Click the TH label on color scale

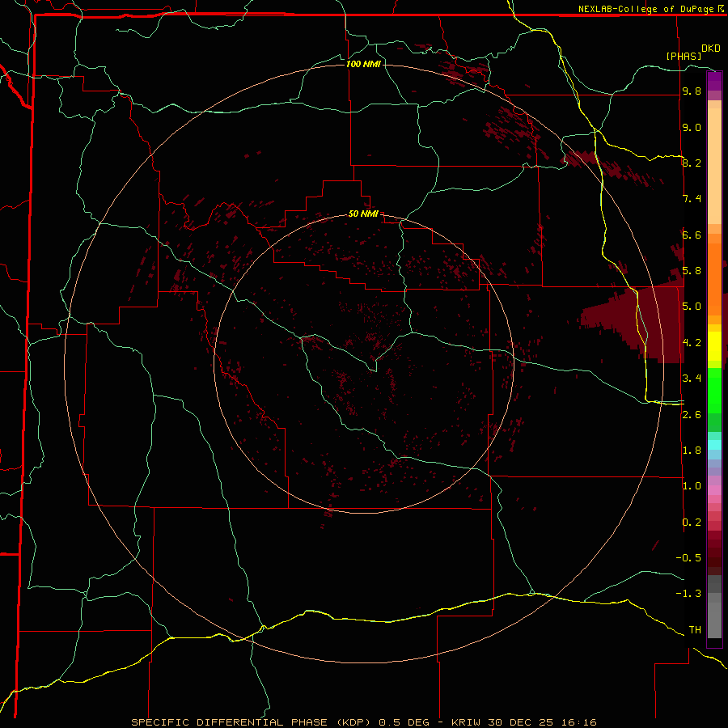pos(695,630)
